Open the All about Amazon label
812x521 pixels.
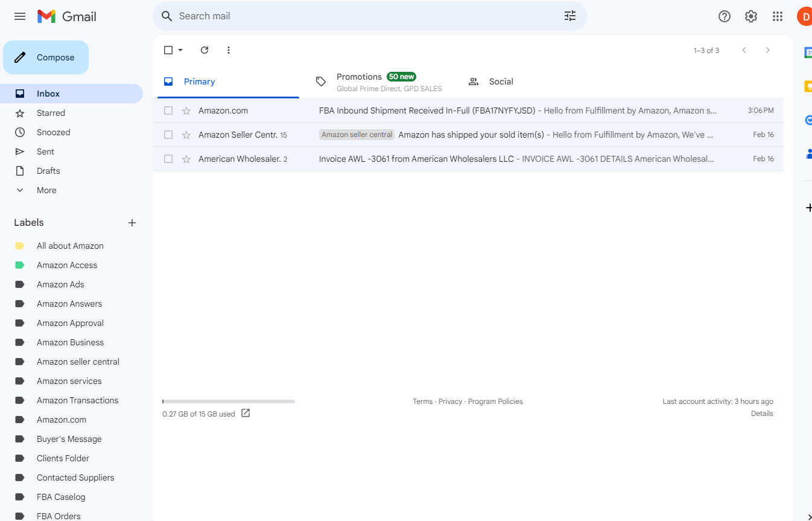[x=71, y=246]
